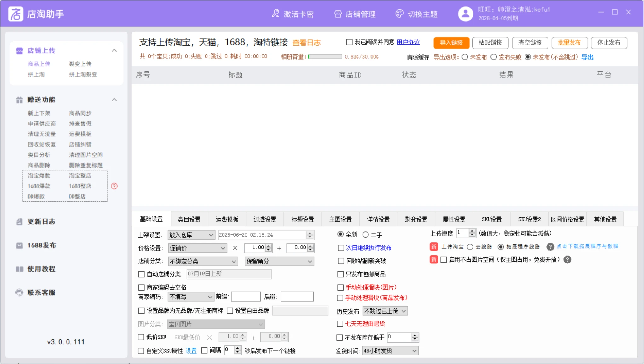Click the 清除缓存 label
Screen dimensions: 644x364
tap(418, 57)
